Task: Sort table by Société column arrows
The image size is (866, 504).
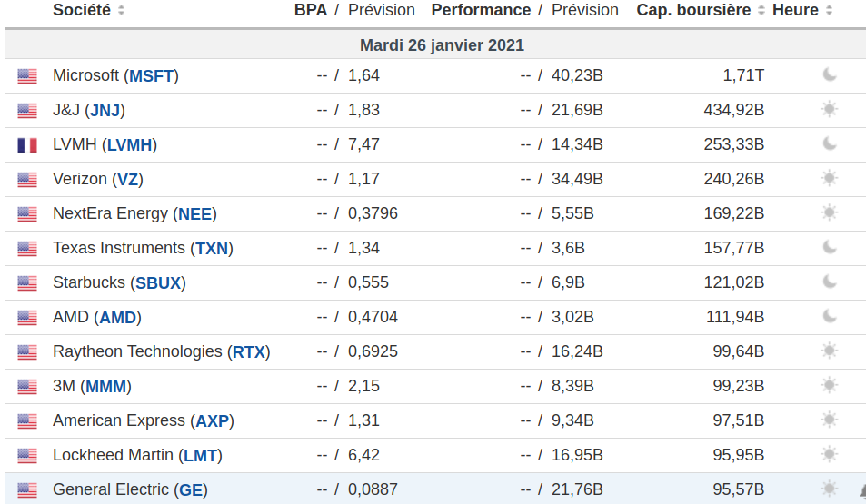Action: click(x=122, y=11)
